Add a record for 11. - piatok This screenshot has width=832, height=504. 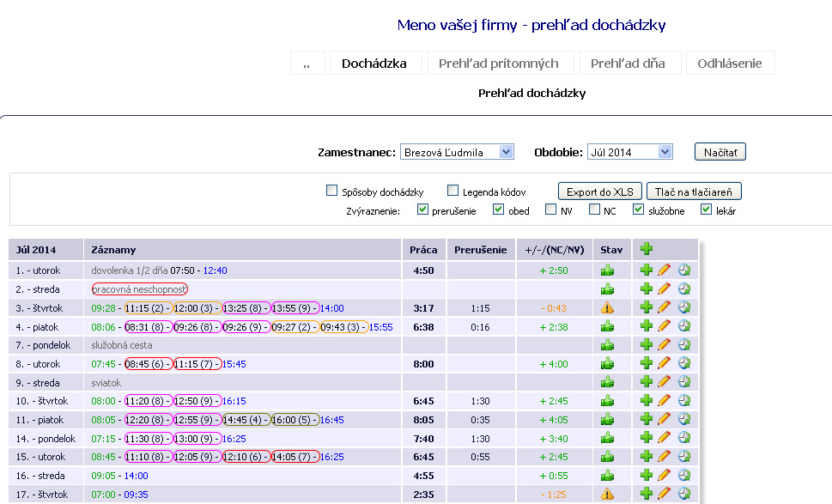click(647, 419)
